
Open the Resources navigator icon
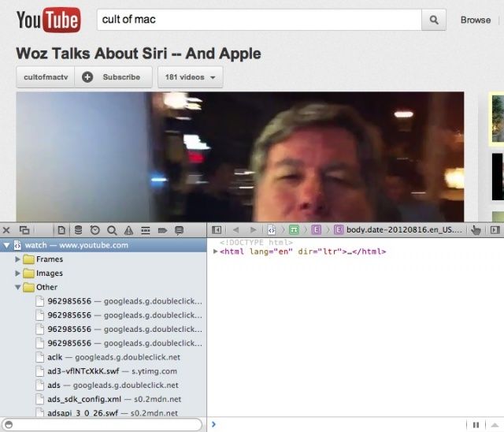point(61,230)
